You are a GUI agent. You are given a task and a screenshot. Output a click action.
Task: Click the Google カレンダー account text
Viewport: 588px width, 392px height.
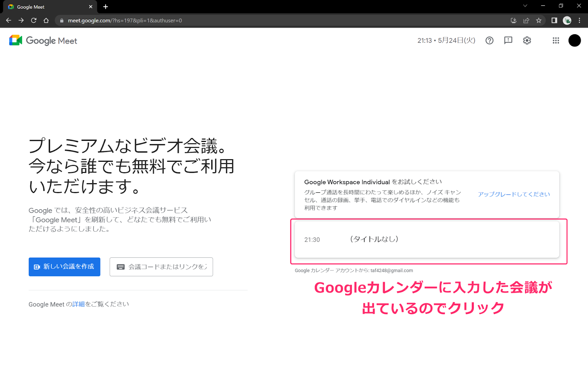(354, 271)
